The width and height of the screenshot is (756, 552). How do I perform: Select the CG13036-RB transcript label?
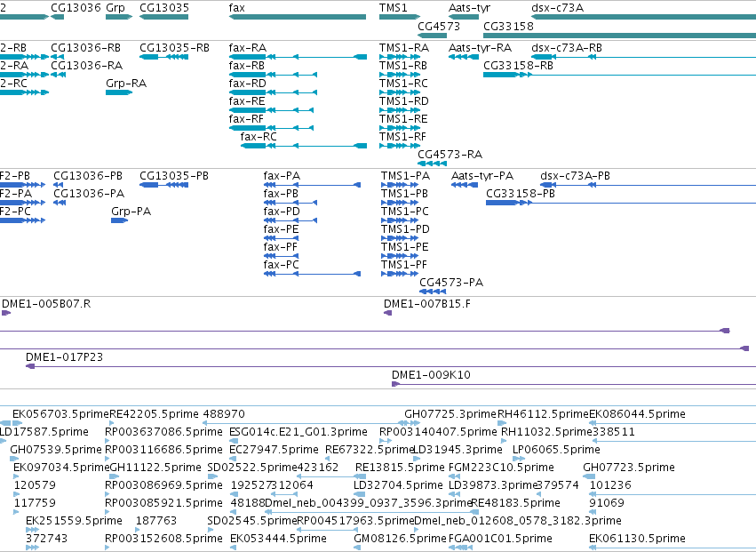tap(86, 48)
